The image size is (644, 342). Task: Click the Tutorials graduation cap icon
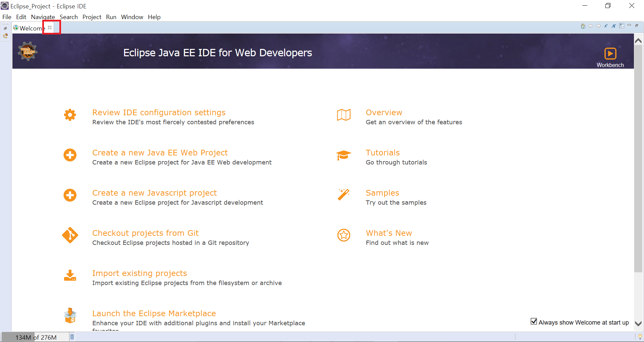343,155
